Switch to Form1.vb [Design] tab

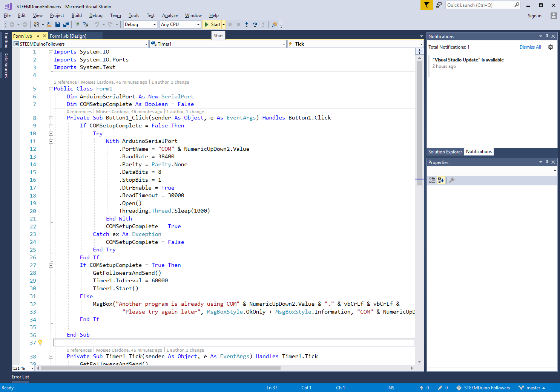pos(68,36)
